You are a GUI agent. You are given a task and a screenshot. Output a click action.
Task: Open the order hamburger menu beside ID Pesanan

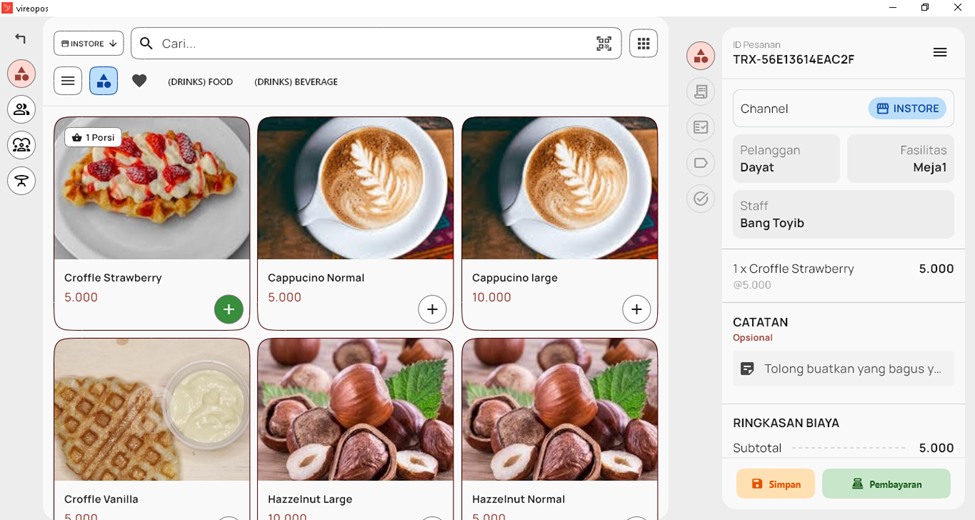[939, 52]
